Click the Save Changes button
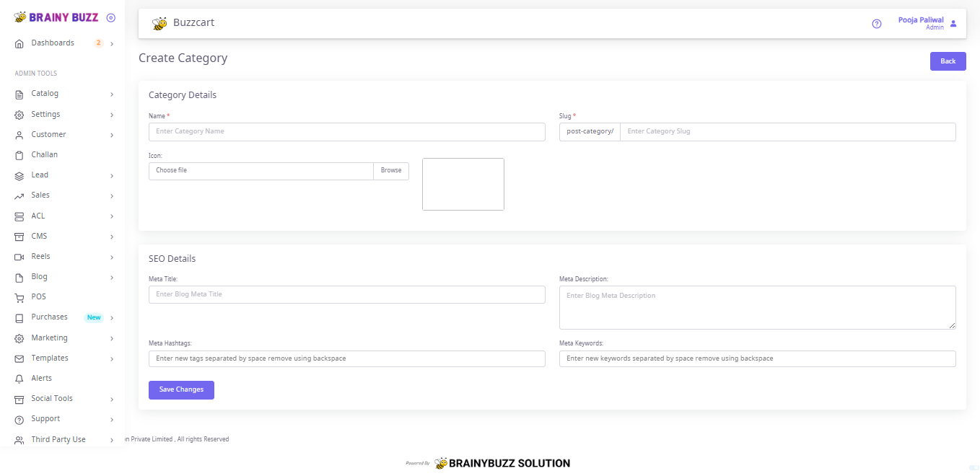980x476 pixels. tap(181, 389)
